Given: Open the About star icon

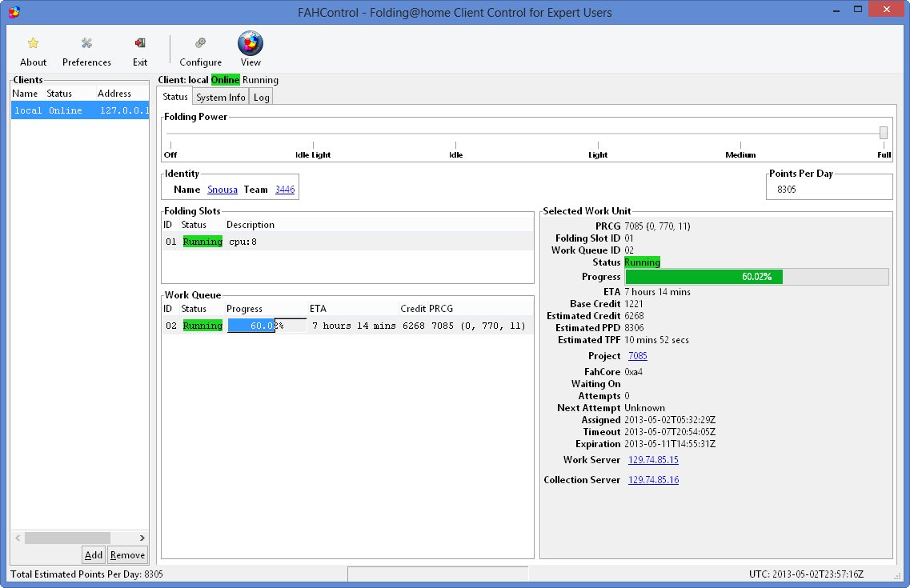Looking at the screenshot, I should tap(33, 43).
